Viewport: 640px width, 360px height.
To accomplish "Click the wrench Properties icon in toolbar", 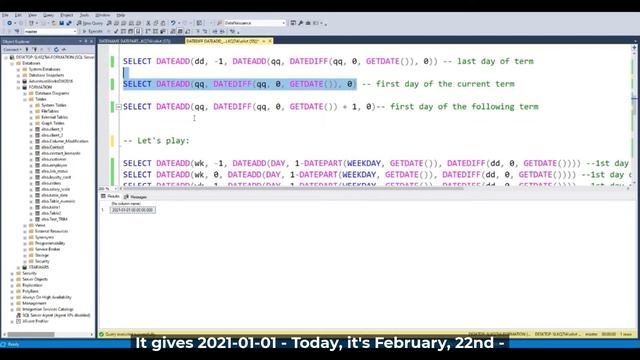I will coord(300,23).
